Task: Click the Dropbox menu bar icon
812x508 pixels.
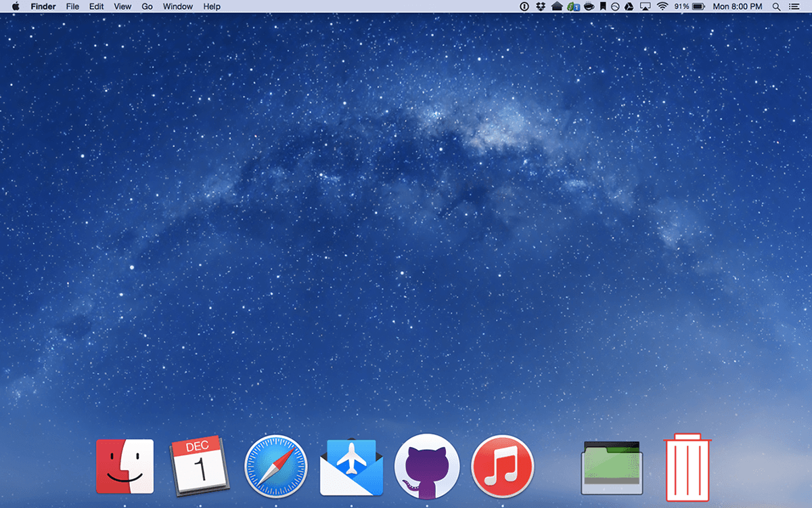Action: (541, 7)
